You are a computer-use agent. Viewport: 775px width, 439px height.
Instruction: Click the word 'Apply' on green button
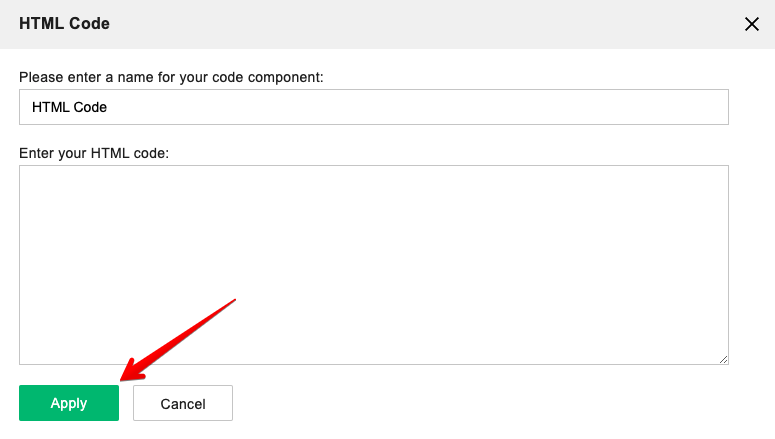click(x=69, y=403)
